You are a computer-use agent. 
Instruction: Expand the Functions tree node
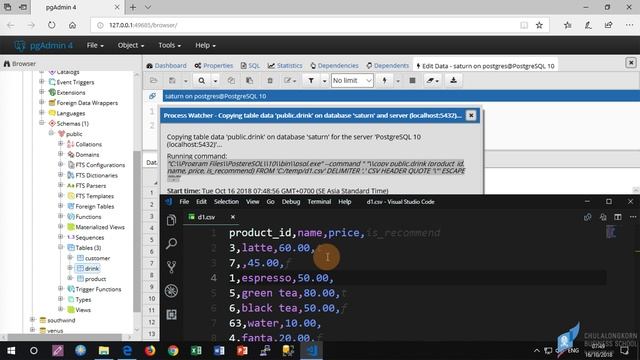[60, 216]
